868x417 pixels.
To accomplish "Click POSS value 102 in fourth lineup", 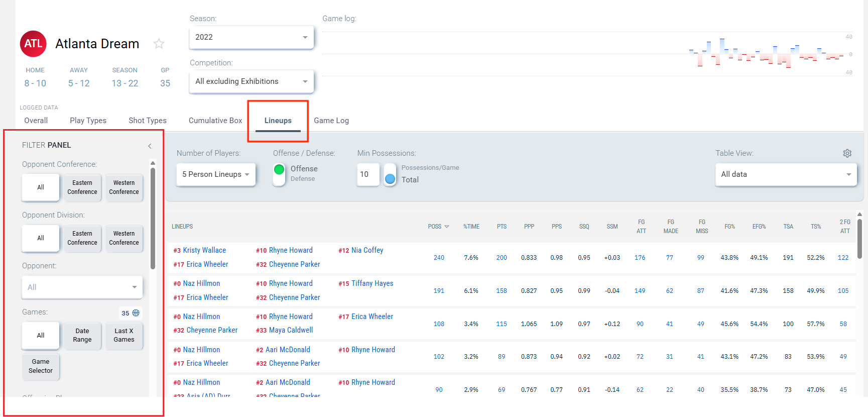I will (x=439, y=357).
